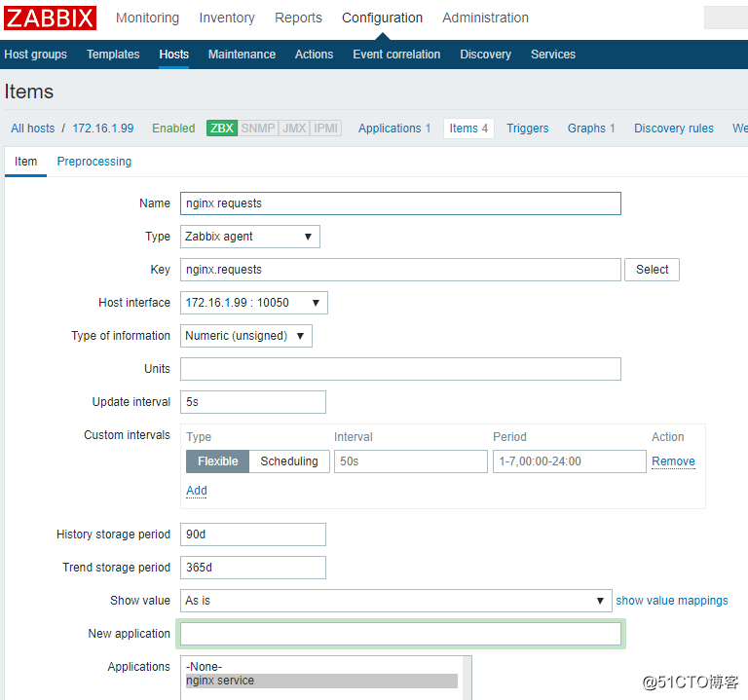The height and width of the screenshot is (700, 748).
Task: Open the Configuration menu
Action: 383,18
